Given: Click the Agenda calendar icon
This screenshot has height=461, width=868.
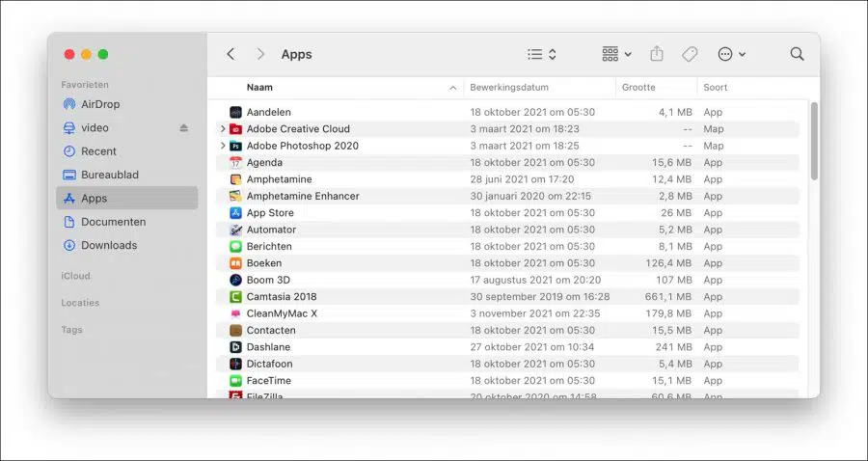Looking at the screenshot, I should (236, 163).
